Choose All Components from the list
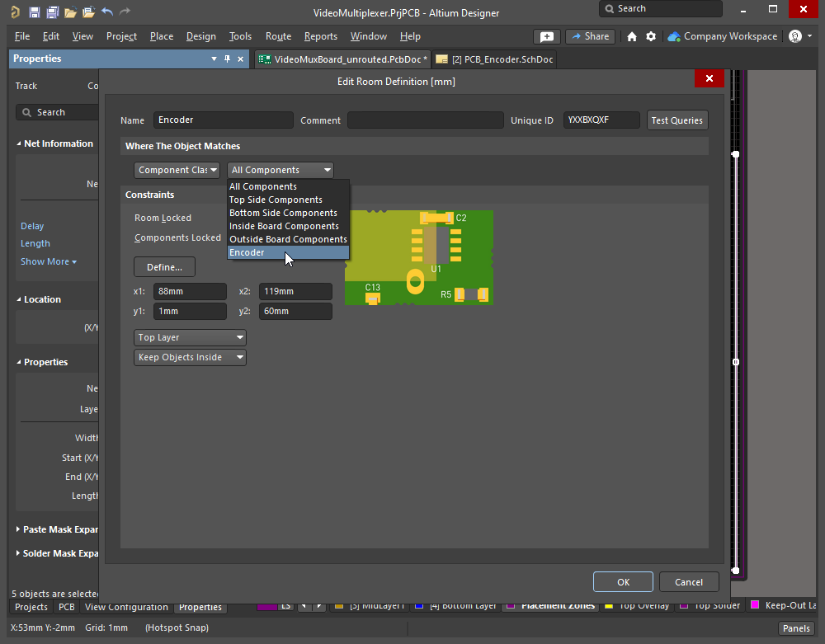The width and height of the screenshot is (825, 644). coord(288,186)
